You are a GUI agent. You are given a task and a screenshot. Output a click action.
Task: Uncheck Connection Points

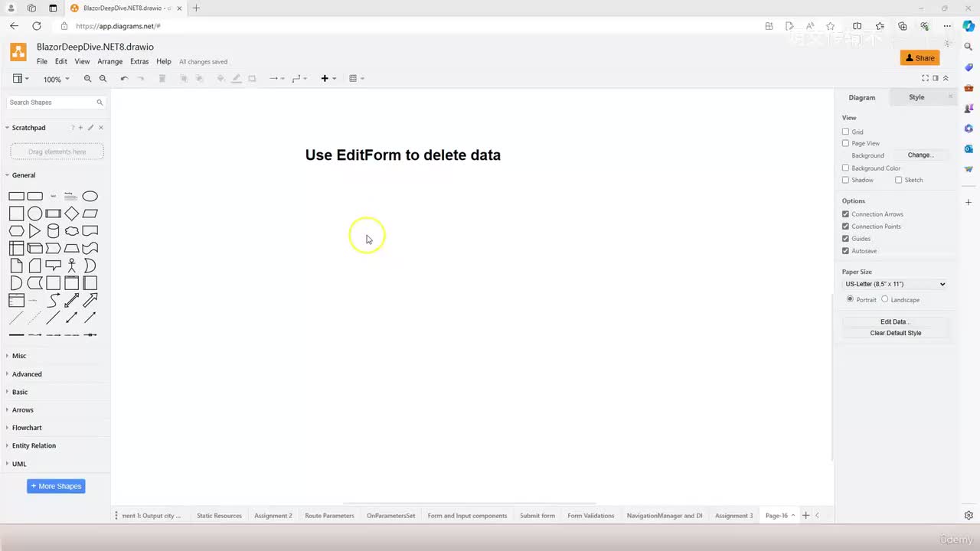pos(845,227)
